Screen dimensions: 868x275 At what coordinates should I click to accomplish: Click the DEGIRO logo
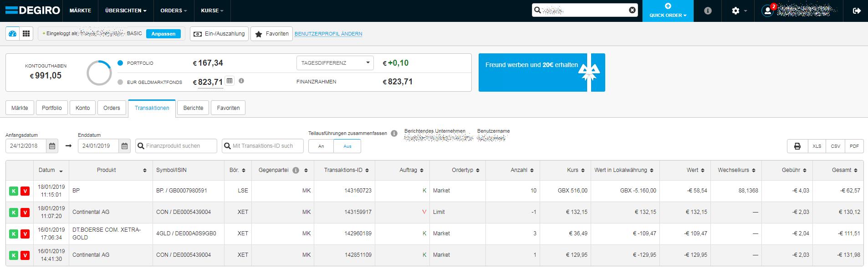click(32, 10)
